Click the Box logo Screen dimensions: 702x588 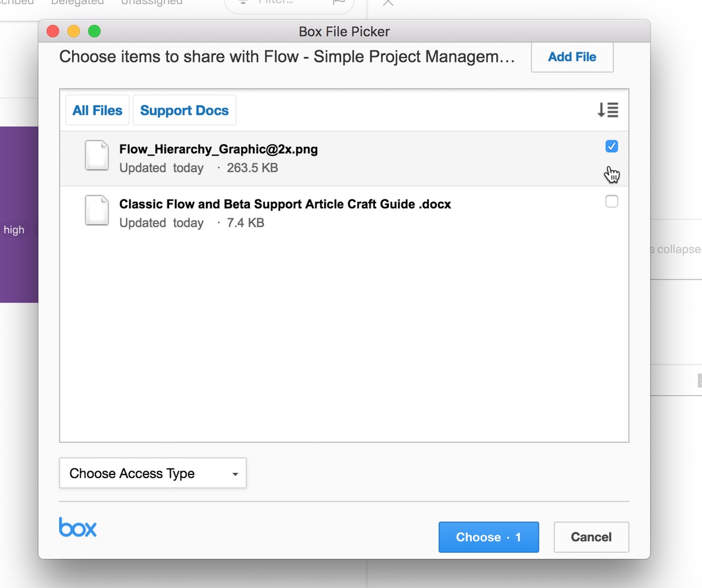78,527
